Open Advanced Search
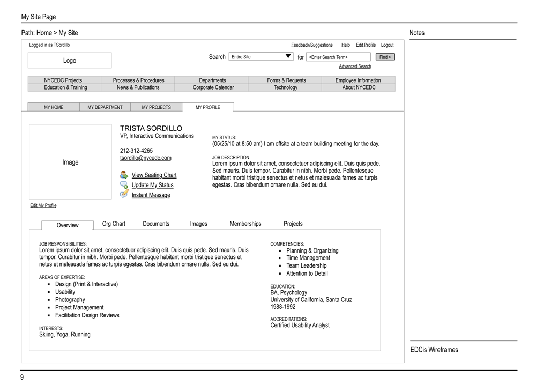536x392 pixels. 355,66
